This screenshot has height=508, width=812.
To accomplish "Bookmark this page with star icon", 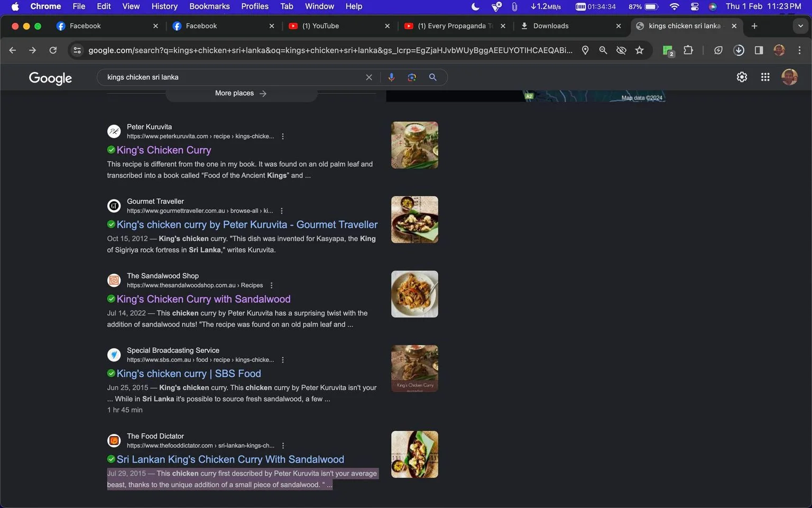I will click(640, 50).
